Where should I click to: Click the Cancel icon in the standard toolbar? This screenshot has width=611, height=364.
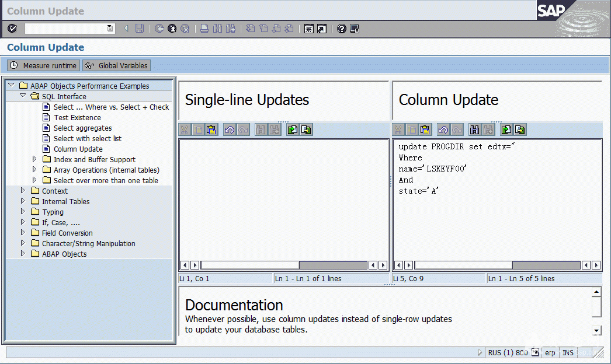[x=185, y=29]
